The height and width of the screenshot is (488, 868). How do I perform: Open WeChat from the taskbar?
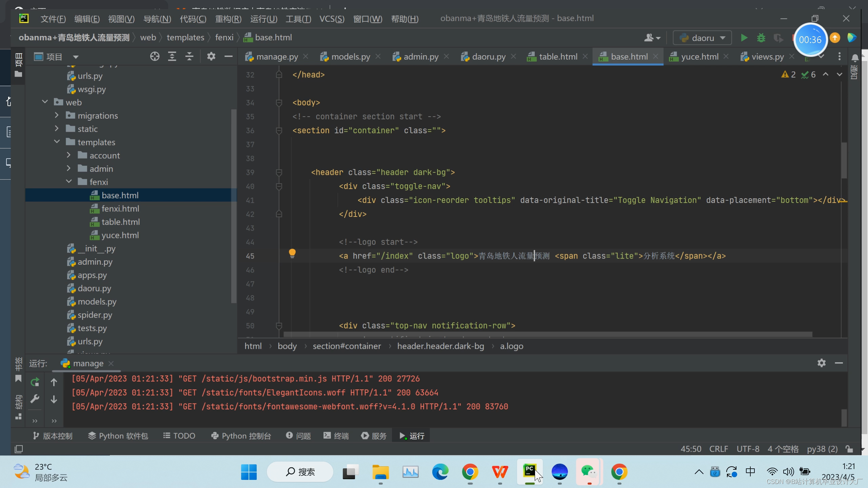589,472
